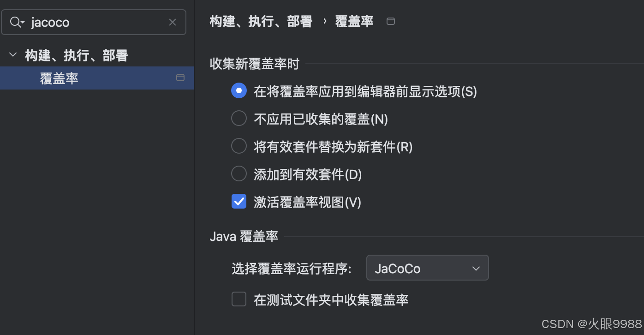This screenshot has width=644, height=335.
Task: Pick the 添加到有效套件 radio option
Action: (239, 174)
